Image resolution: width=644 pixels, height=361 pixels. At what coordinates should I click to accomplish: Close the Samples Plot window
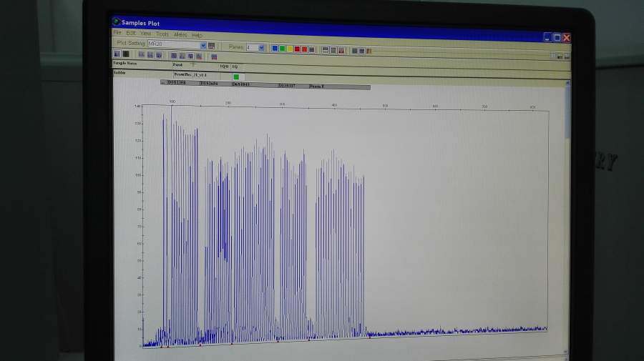pos(567,38)
